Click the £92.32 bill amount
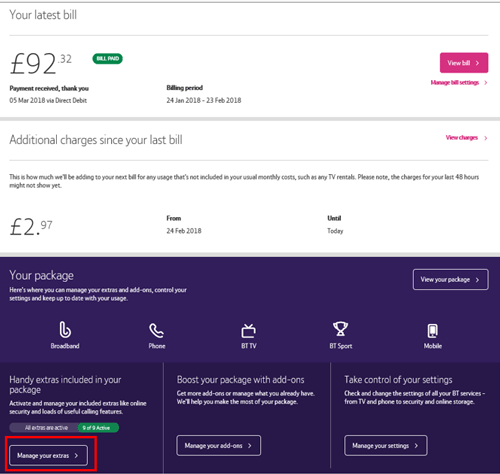The width and height of the screenshot is (500, 474). (41, 63)
